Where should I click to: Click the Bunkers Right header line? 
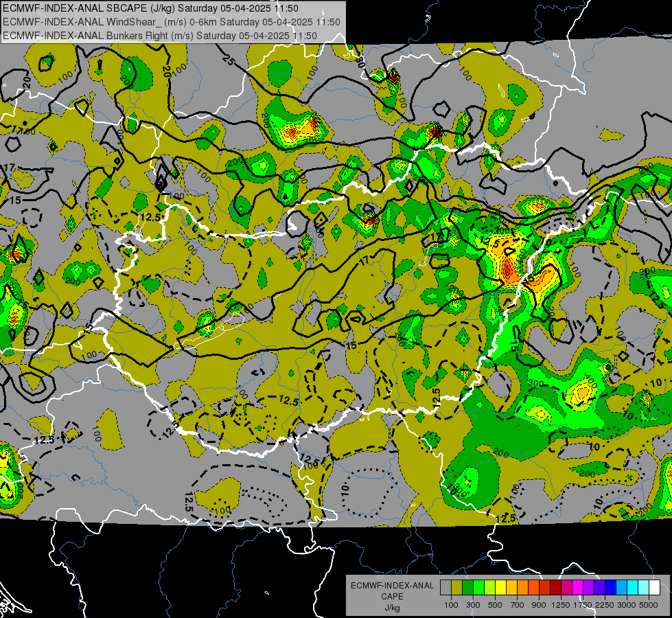coord(160,36)
